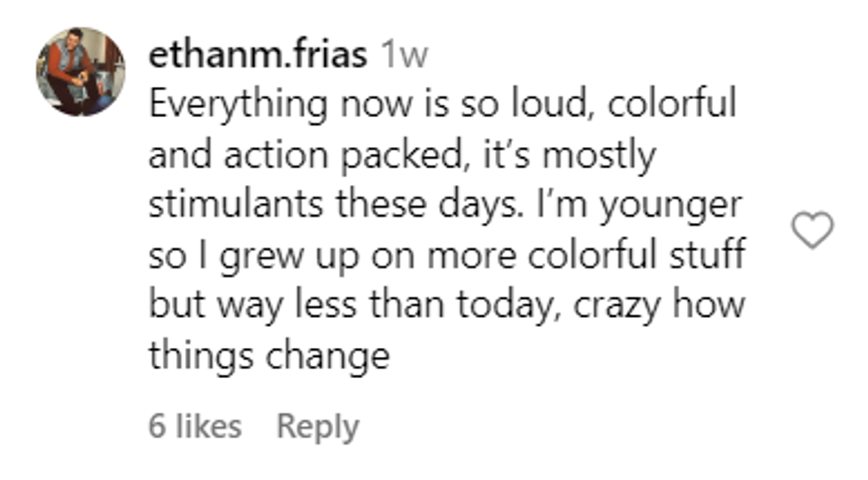The width and height of the screenshot is (868, 480).
Task: Click the 1w timestamp
Action: point(403,56)
